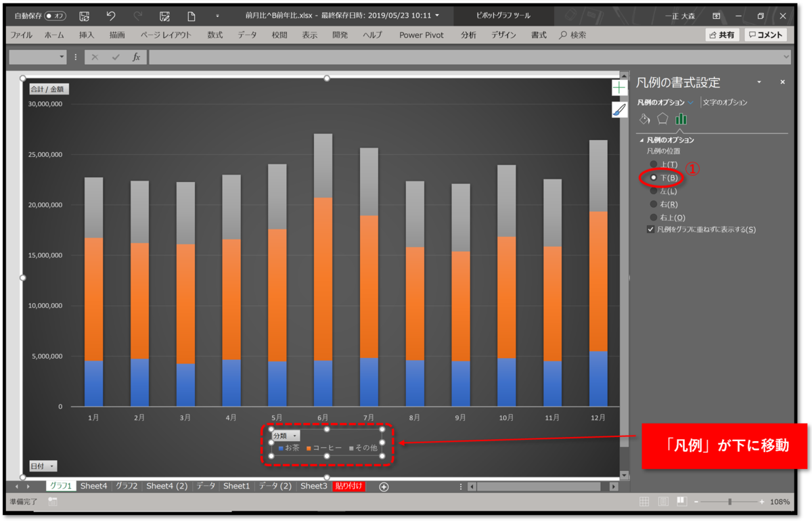Select legend position 左(L)
The width and height of the screenshot is (812, 521).
pyautogui.click(x=653, y=191)
